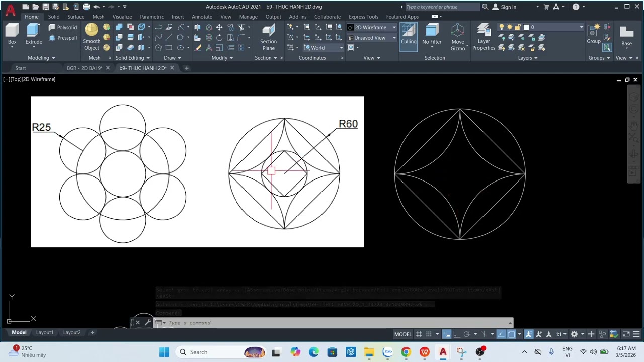Toggle snap mode dots icon
644x362 pixels.
point(429,334)
